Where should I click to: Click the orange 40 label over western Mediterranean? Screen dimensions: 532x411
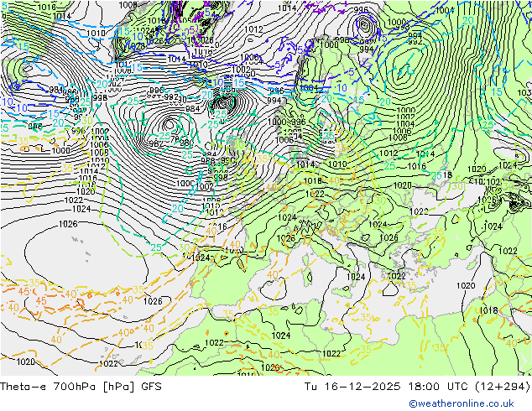273,274
